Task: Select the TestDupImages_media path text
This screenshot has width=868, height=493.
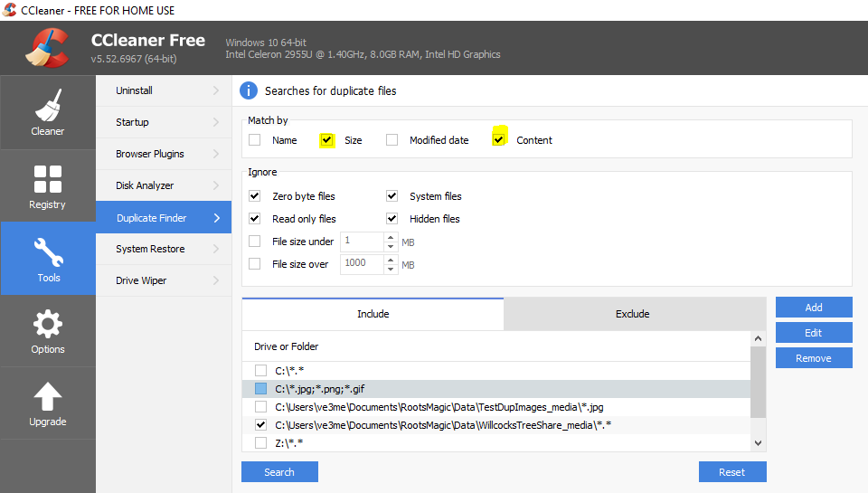Action: click(x=439, y=407)
